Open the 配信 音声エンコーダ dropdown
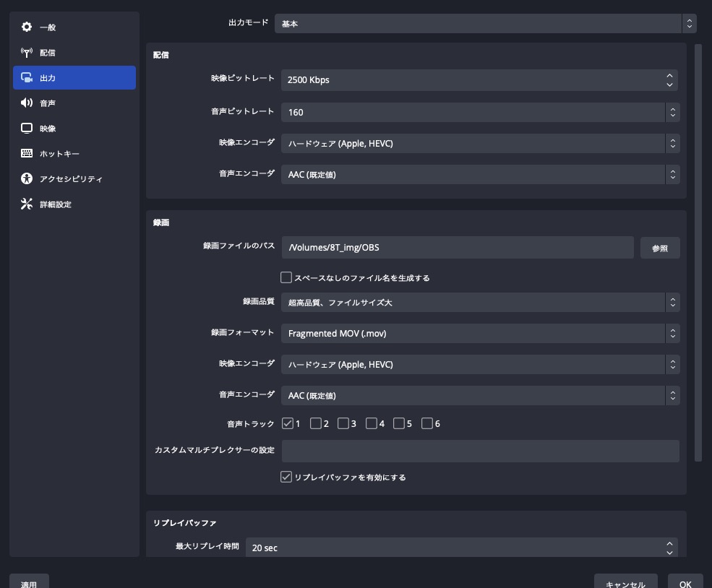 tap(481, 174)
